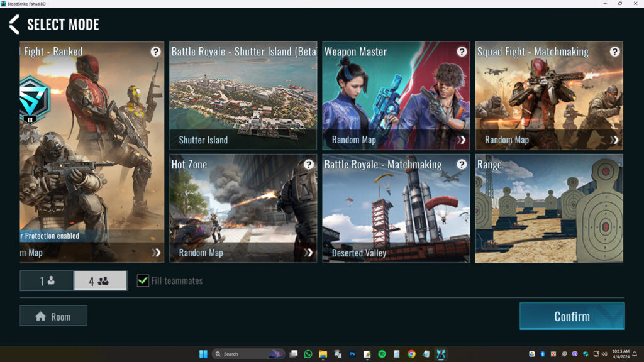
Task: Open help for Weapon Master mode
Action: [462, 52]
